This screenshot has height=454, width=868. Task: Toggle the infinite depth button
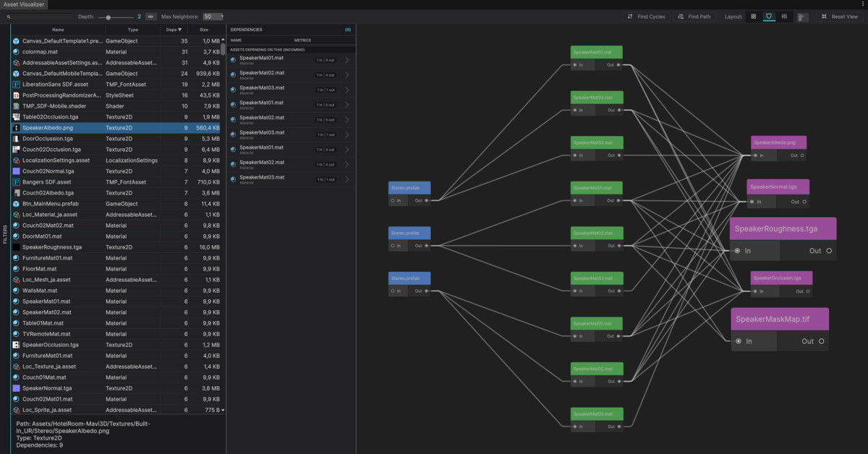pyautogui.click(x=150, y=16)
